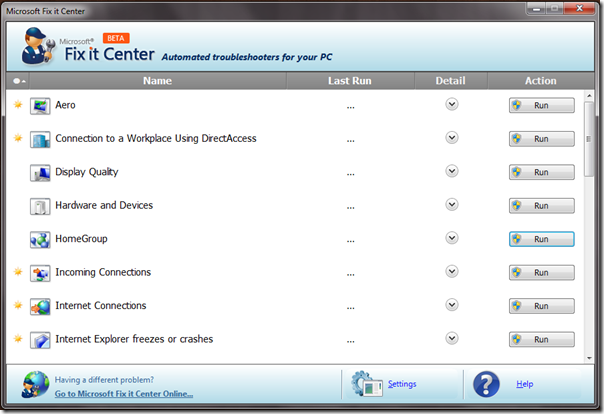The height and width of the screenshot is (414, 604).
Task: Expand details for Incoming Connections
Action: (452, 272)
